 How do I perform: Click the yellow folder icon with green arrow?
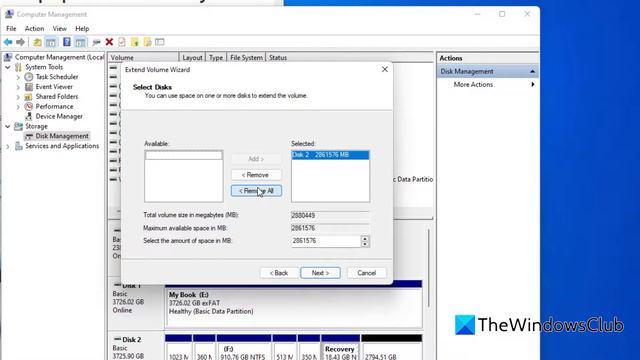click(x=134, y=42)
